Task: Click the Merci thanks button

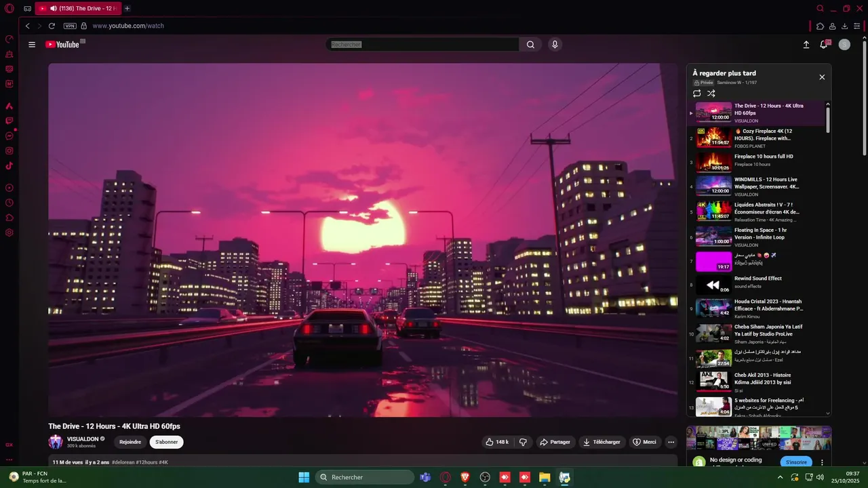Action: tap(644, 442)
